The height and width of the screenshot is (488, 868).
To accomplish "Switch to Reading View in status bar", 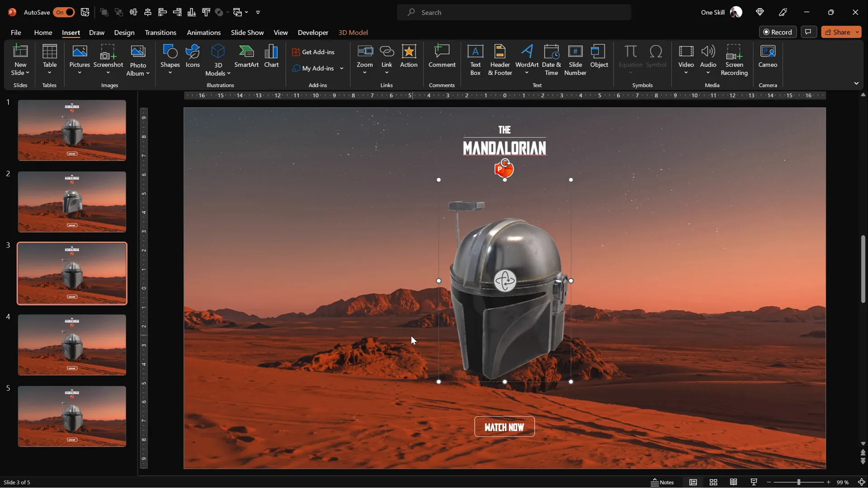I will tap(733, 482).
